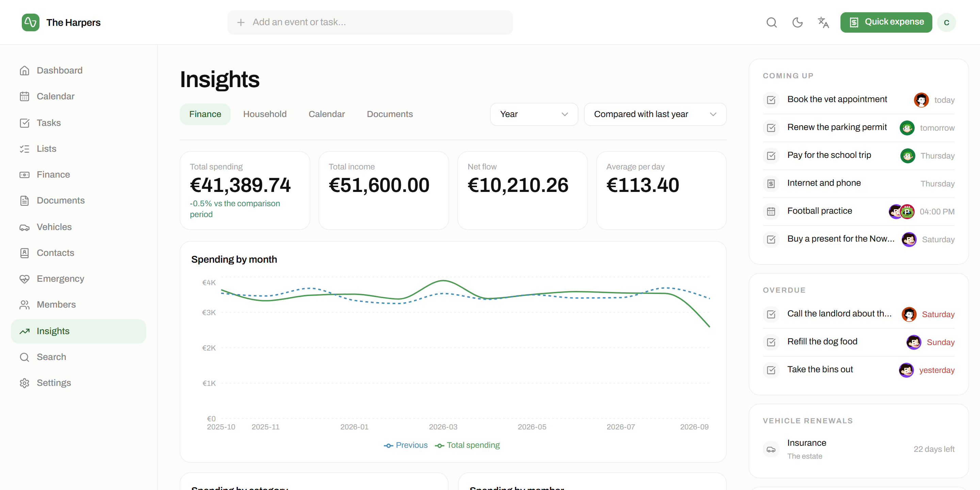This screenshot has width=980, height=490.
Task: Click the search magnifier icon in header
Action: tap(771, 22)
